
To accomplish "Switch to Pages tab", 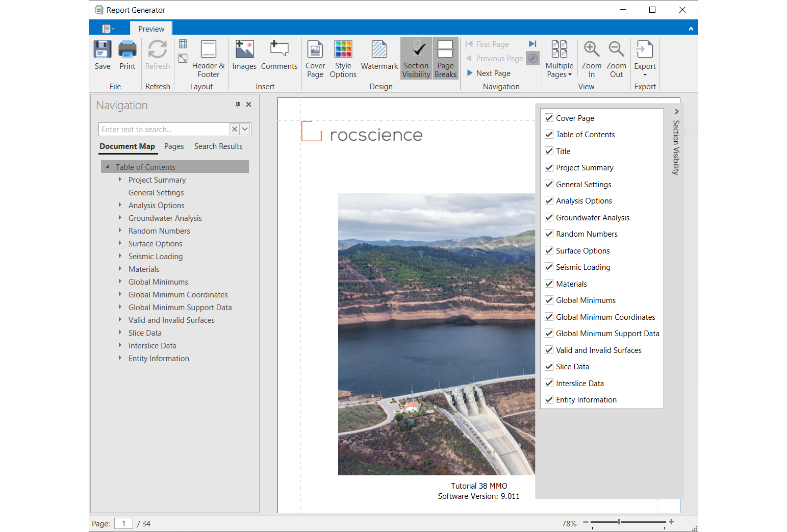I will (174, 146).
